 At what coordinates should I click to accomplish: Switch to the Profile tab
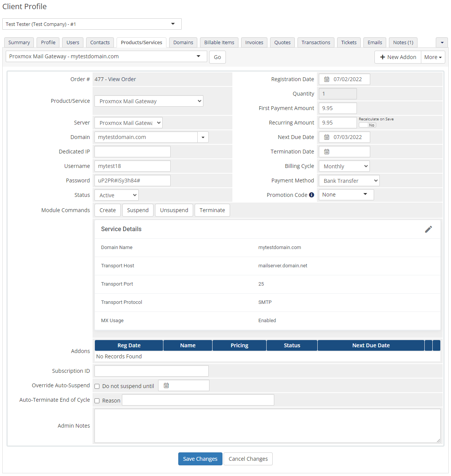click(48, 42)
